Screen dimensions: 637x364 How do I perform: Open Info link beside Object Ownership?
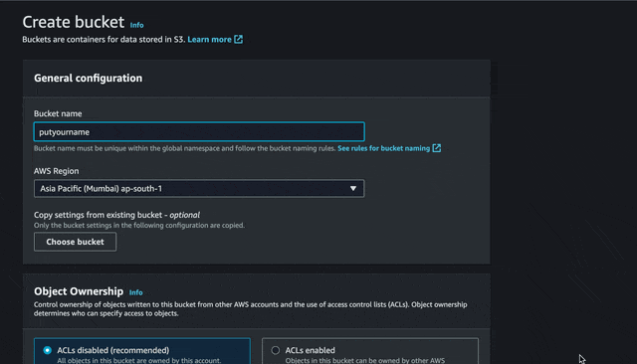[x=135, y=292]
